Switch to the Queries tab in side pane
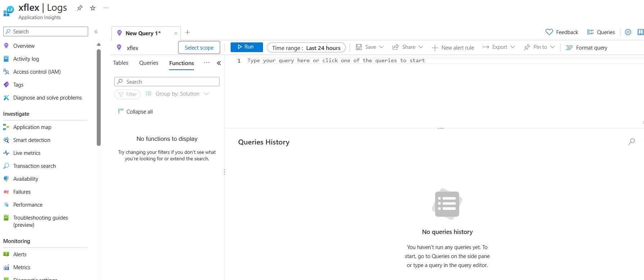Image resolution: width=644 pixels, height=280 pixels. click(149, 63)
